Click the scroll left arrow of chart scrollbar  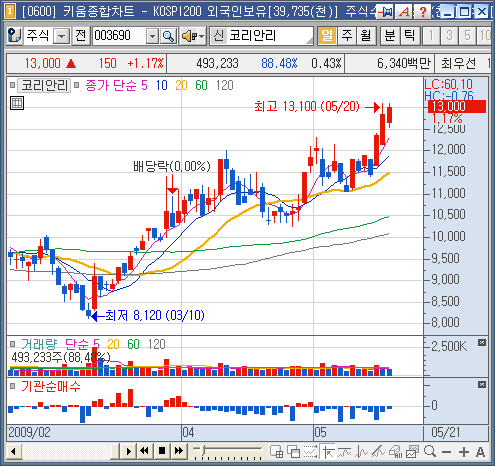coord(13,452)
